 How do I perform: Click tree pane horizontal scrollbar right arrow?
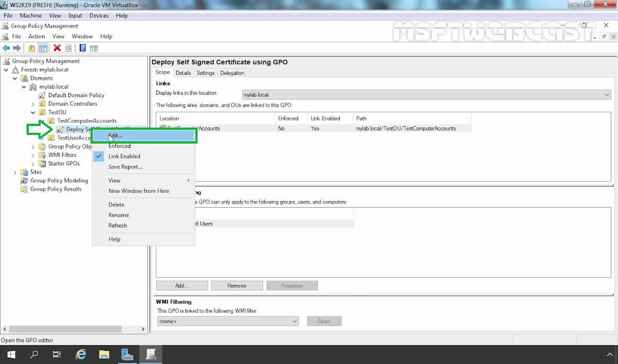(143, 329)
